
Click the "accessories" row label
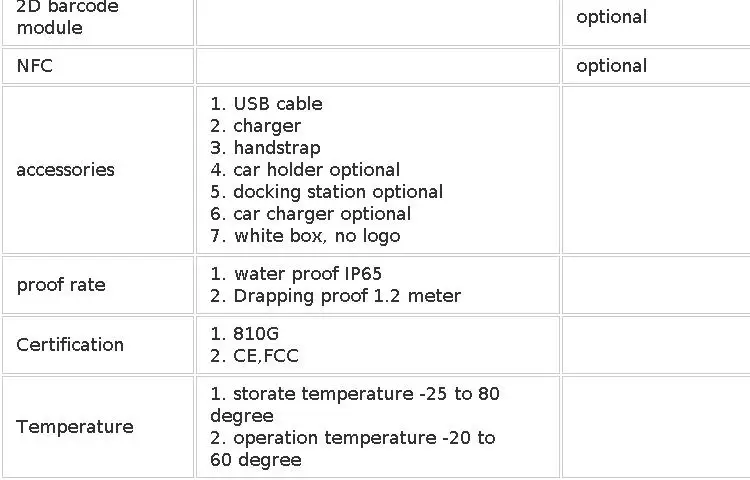(65, 170)
